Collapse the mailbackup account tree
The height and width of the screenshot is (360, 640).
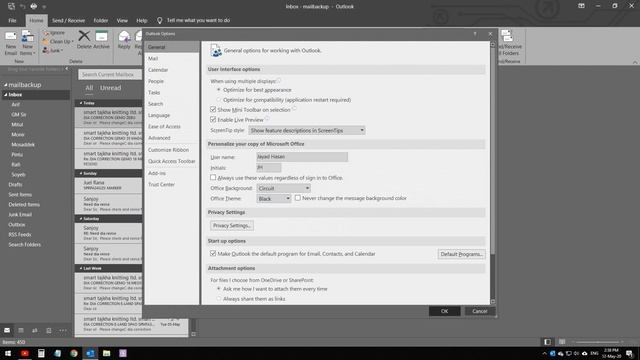6,85
